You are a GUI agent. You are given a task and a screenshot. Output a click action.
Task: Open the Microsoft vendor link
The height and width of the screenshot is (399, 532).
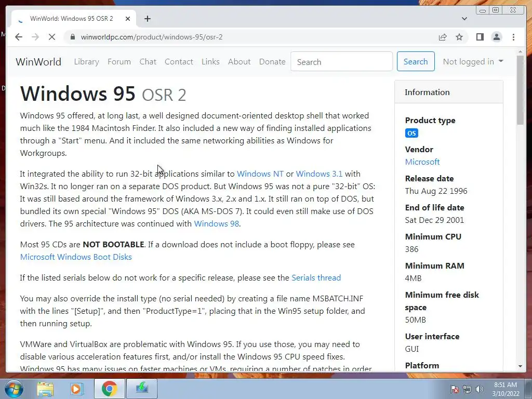pyautogui.click(x=422, y=162)
